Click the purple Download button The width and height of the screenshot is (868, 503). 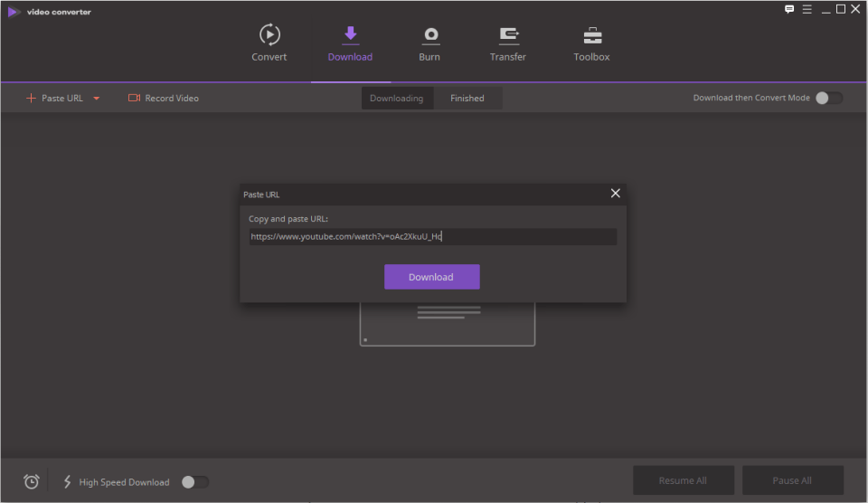coord(432,277)
